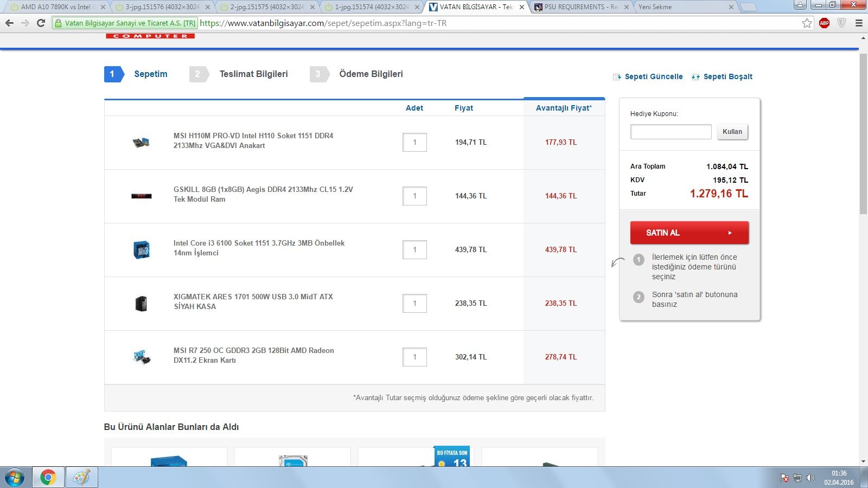The image size is (868, 488).
Task: Click the red SATIN AL button
Action: coord(690,233)
